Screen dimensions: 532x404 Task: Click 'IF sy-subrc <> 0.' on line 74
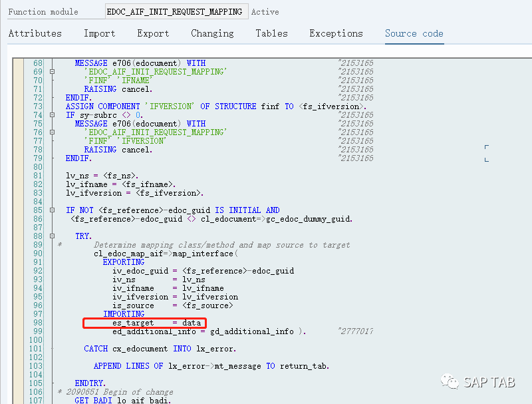[104, 115]
